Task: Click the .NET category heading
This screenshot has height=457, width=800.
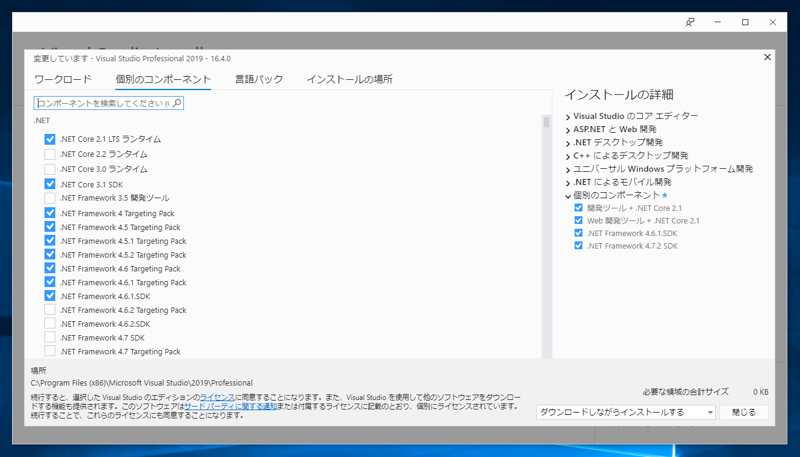Action: [x=42, y=121]
